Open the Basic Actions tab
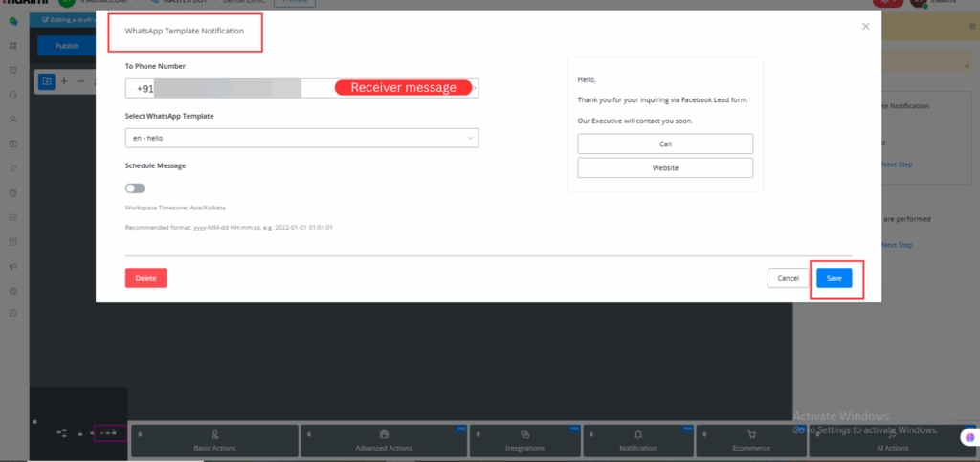This screenshot has height=462, width=980. (214, 441)
